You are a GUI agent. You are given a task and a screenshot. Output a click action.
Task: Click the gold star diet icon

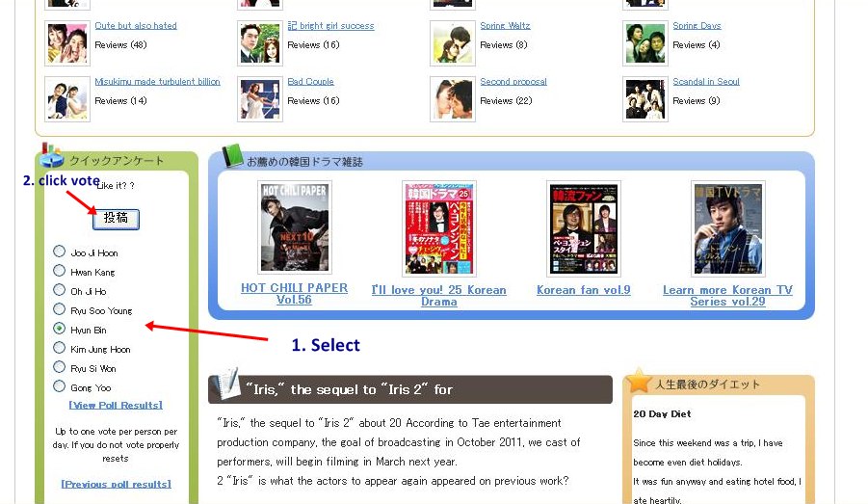click(639, 381)
